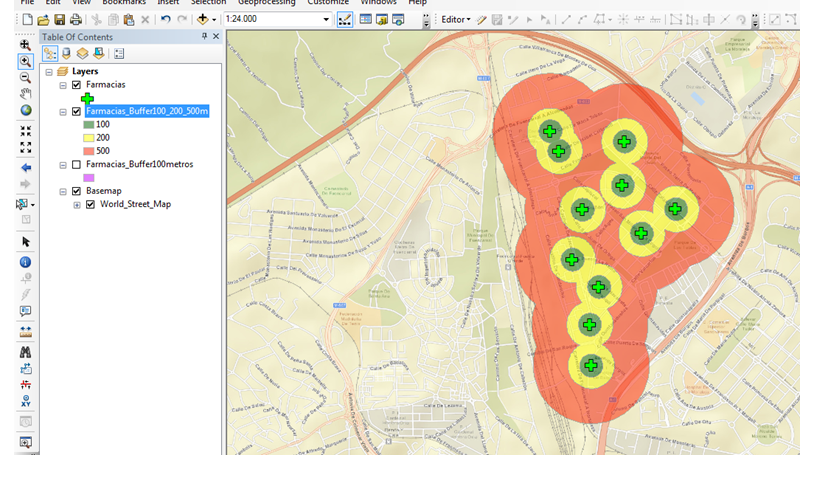
Task: Open the Geoprocessing menu
Action: (x=266, y=3)
